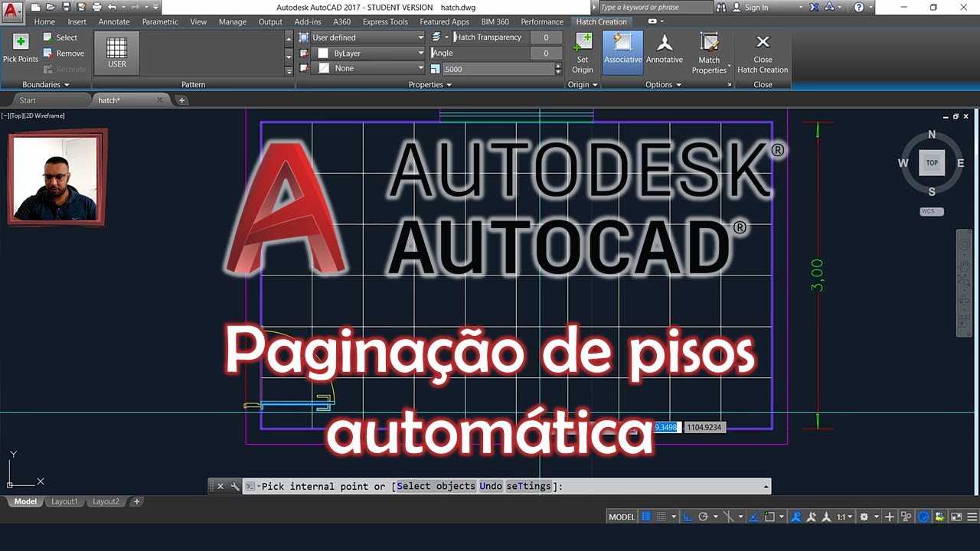Viewport: 980px width, 551px height.
Task: Open the Insert ribbon tab
Action: (x=77, y=22)
